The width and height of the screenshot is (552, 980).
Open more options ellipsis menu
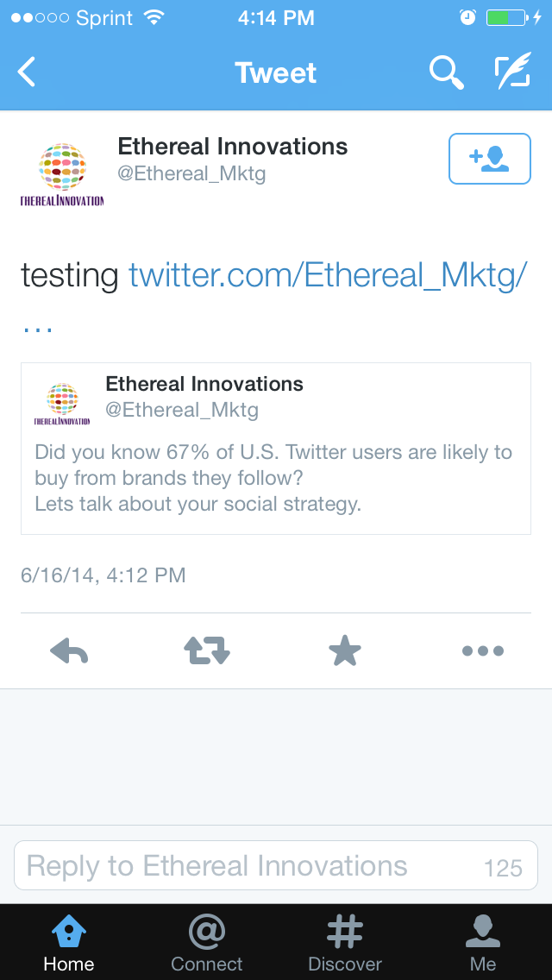483,651
